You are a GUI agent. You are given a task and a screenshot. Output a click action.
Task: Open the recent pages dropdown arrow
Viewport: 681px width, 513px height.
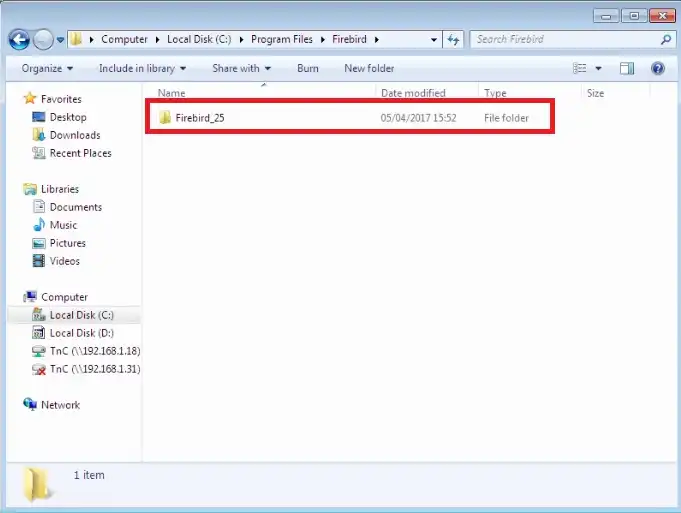60,40
